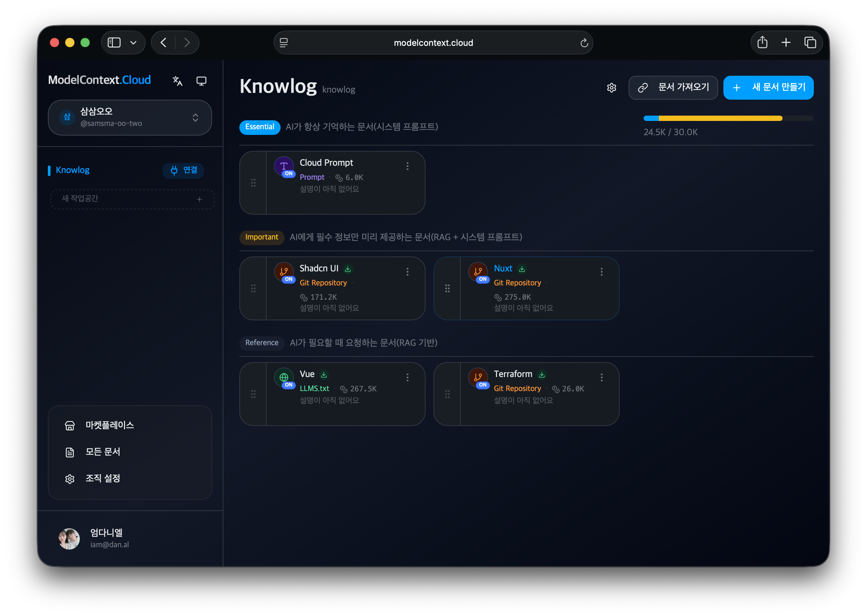Toggle the ON badge for Shadcn UI
This screenshot has width=867, height=616.
coord(288,279)
